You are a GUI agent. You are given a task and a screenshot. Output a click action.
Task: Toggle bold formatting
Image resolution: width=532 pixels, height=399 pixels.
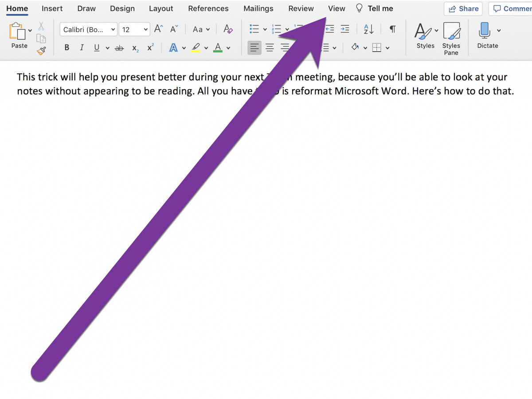pos(66,48)
